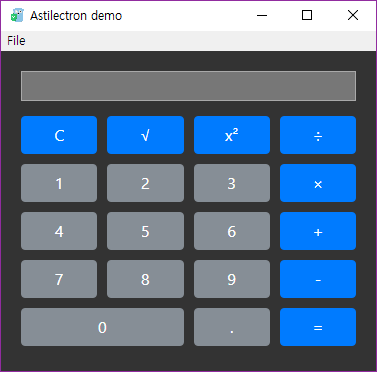Tap the digit 6 key
The image size is (377, 372).
click(x=232, y=231)
